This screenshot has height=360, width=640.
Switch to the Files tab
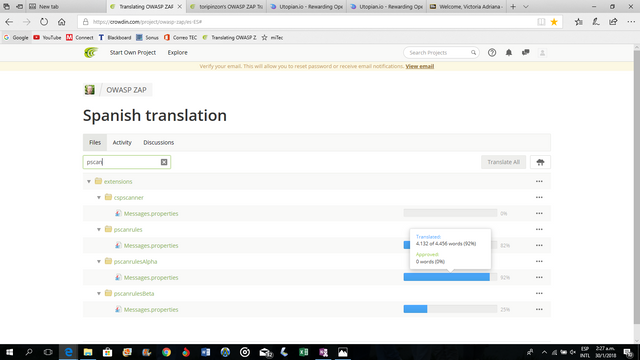tap(95, 142)
